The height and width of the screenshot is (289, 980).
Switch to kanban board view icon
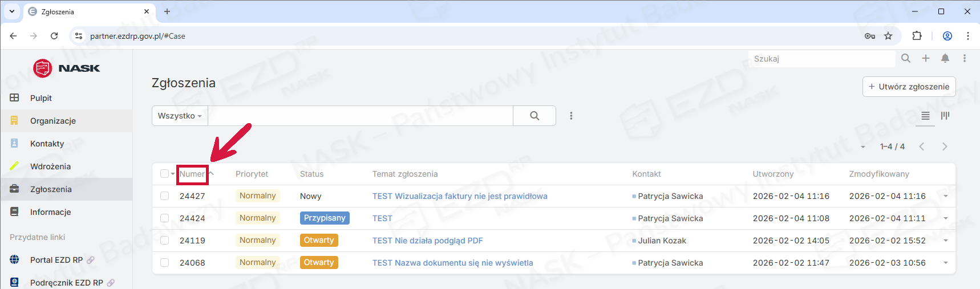coord(945,116)
